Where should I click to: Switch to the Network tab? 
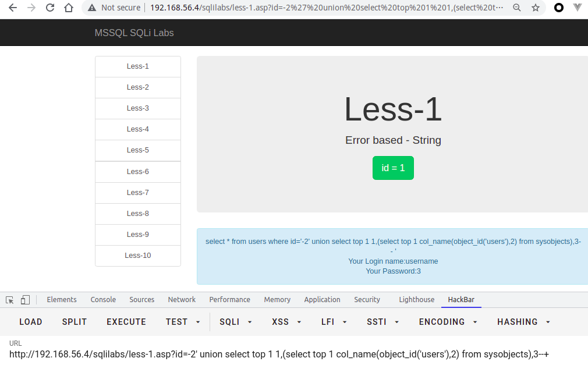tap(182, 300)
